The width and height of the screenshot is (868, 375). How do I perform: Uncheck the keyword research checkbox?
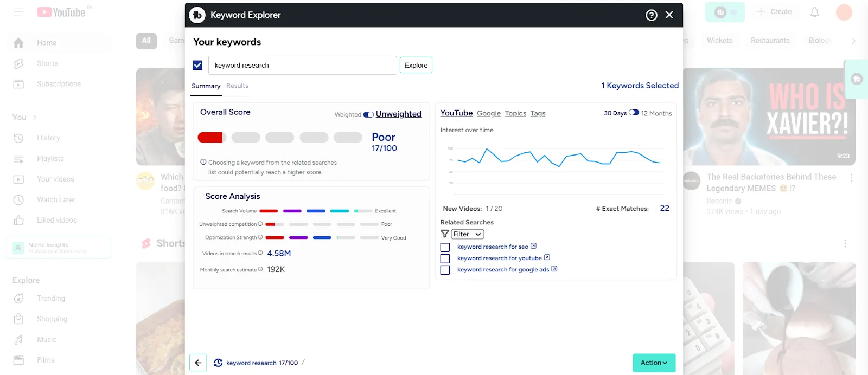(x=197, y=65)
